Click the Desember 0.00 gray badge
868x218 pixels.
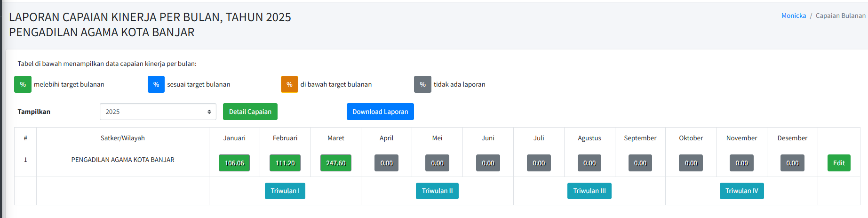(792, 163)
